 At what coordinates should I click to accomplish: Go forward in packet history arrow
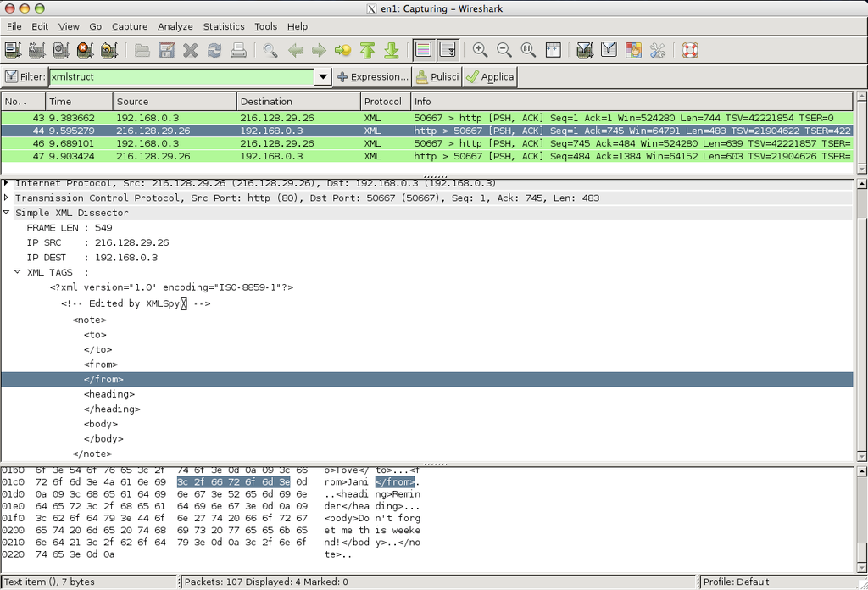[x=319, y=50]
